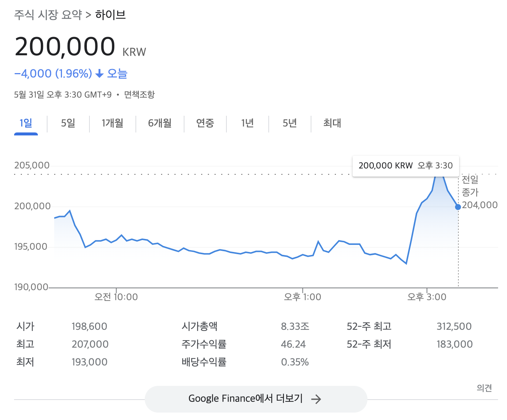Click the 시가총액 label
Image resolution: width=507 pixels, height=420 pixels.
199,327
